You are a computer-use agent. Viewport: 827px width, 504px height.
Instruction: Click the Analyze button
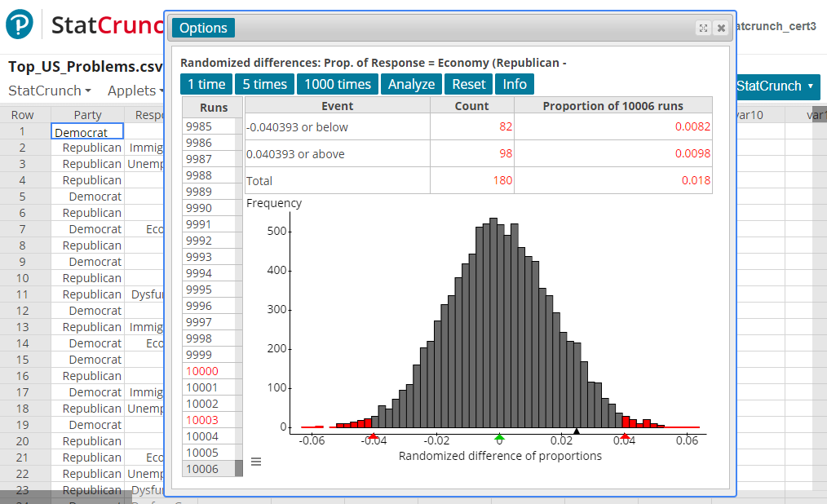tap(411, 83)
